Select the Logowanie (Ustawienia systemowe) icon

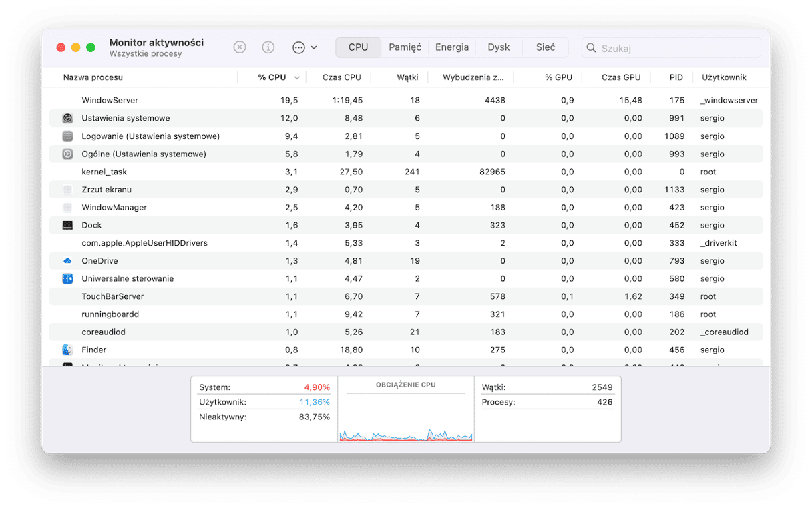point(67,136)
